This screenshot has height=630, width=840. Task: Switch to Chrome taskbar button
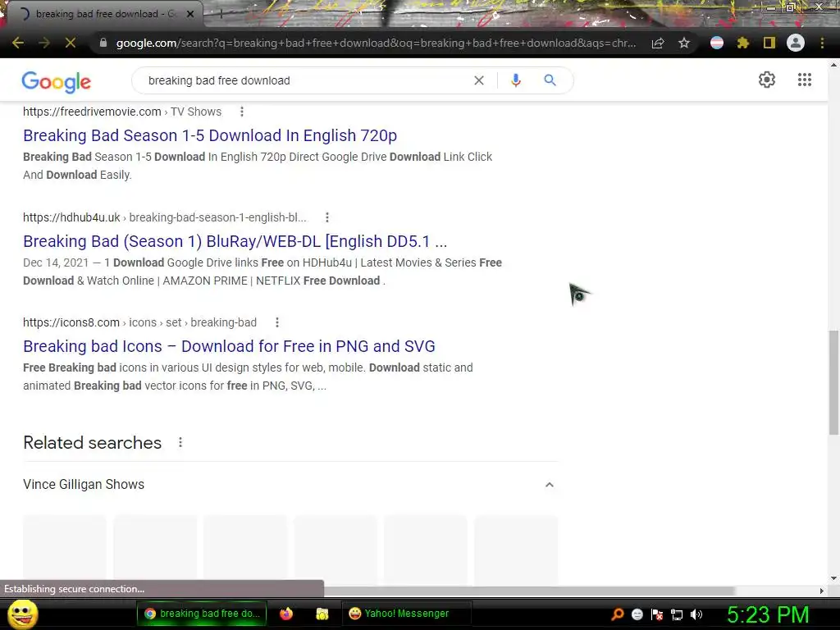[x=202, y=614]
